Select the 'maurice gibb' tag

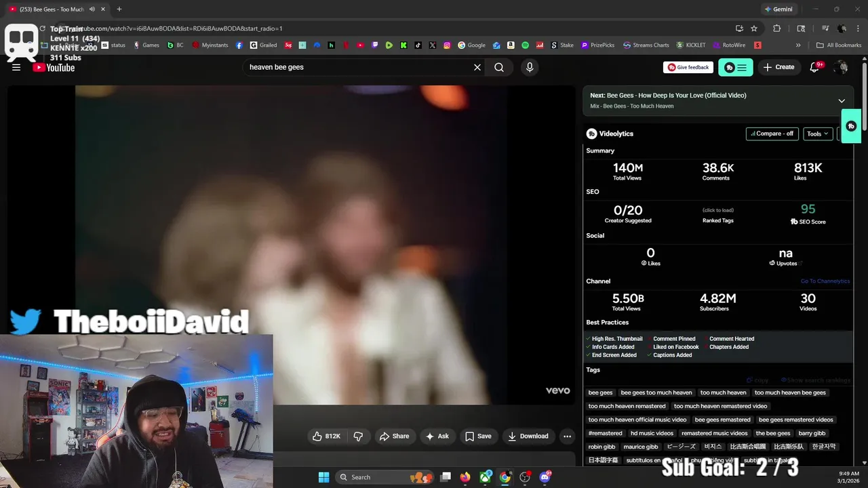pos(641,447)
